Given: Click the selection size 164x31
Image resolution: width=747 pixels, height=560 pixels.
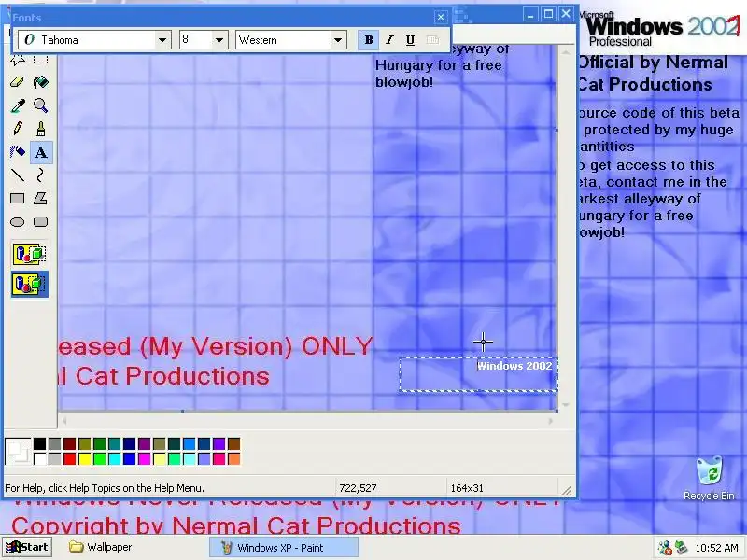Looking at the screenshot, I should [x=467, y=488].
